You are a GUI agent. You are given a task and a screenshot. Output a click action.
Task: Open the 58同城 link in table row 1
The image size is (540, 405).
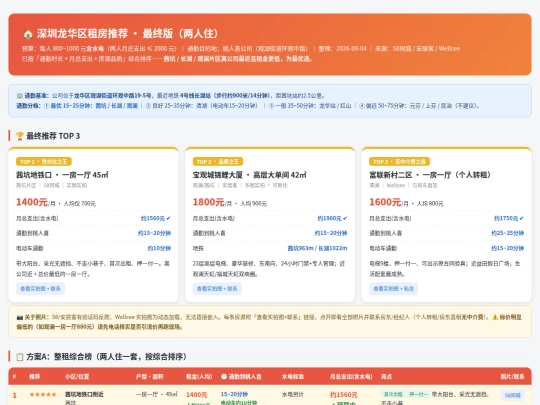(x=512, y=395)
